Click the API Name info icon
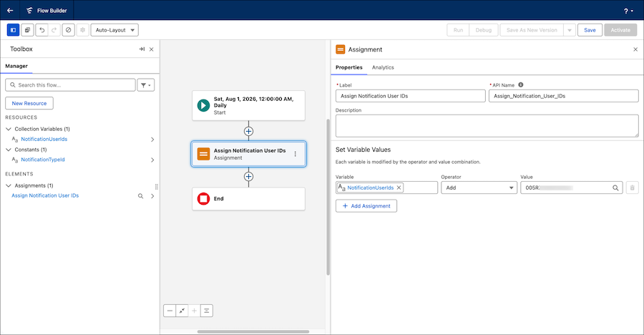The image size is (644, 335). pyautogui.click(x=521, y=85)
